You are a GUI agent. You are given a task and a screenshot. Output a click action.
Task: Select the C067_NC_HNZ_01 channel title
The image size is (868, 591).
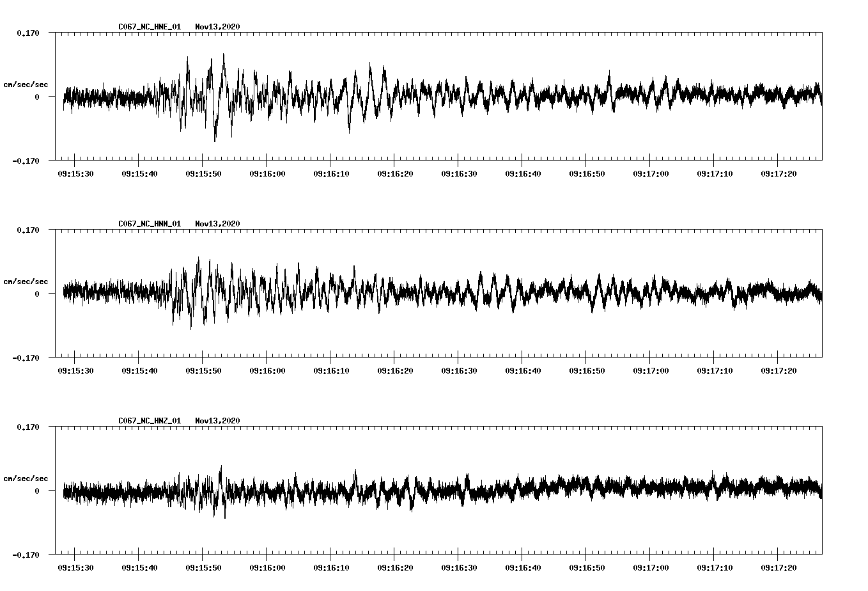pos(148,421)
